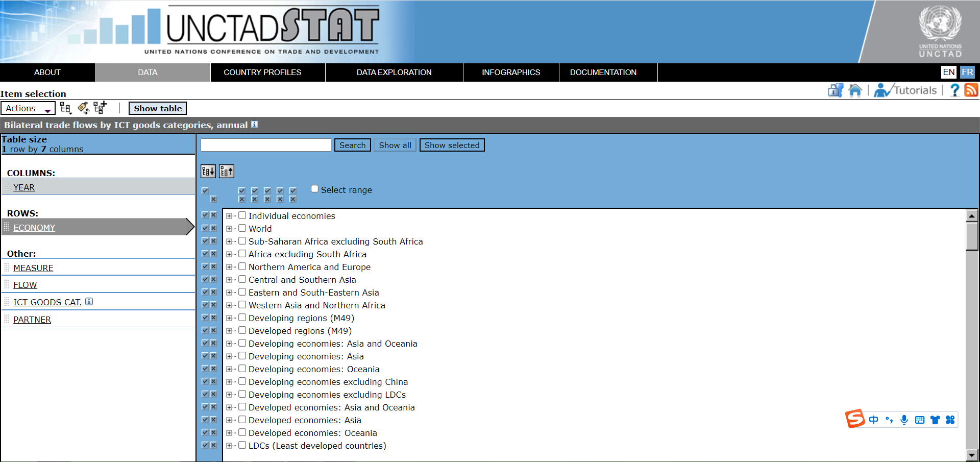Open the Actions dropdown

coord(28,108)
